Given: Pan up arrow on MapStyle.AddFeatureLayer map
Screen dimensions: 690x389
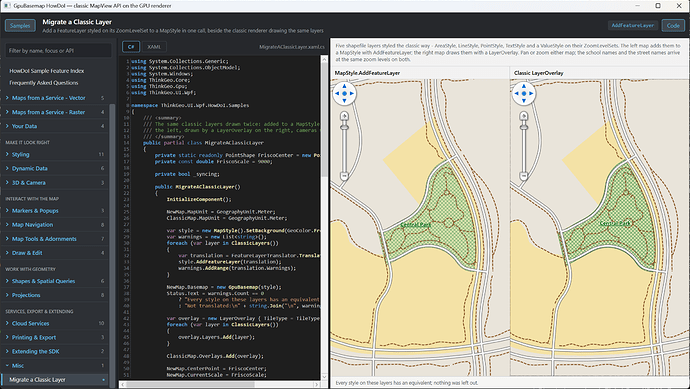Looking at the screenshot, I should (344, 86).
